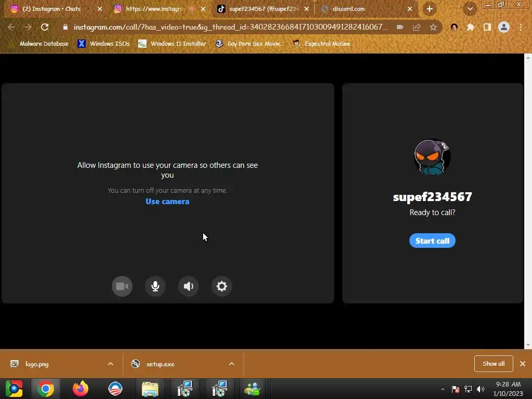Viewport: 532px width, 399px height.
Task: Click Chrome icon in taskbar
Action: 46,389
